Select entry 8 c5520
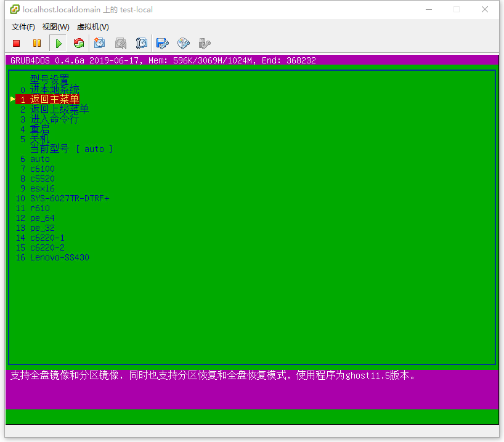The width and height of the screenshot is (504, 442). click(x=38, y=179)
